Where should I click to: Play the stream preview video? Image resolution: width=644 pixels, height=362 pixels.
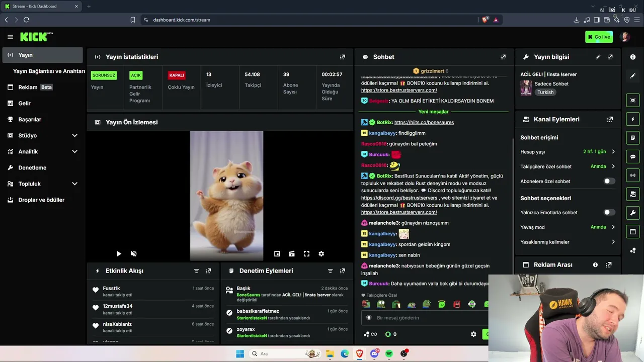pyautogui.click(x=119, y=254)
